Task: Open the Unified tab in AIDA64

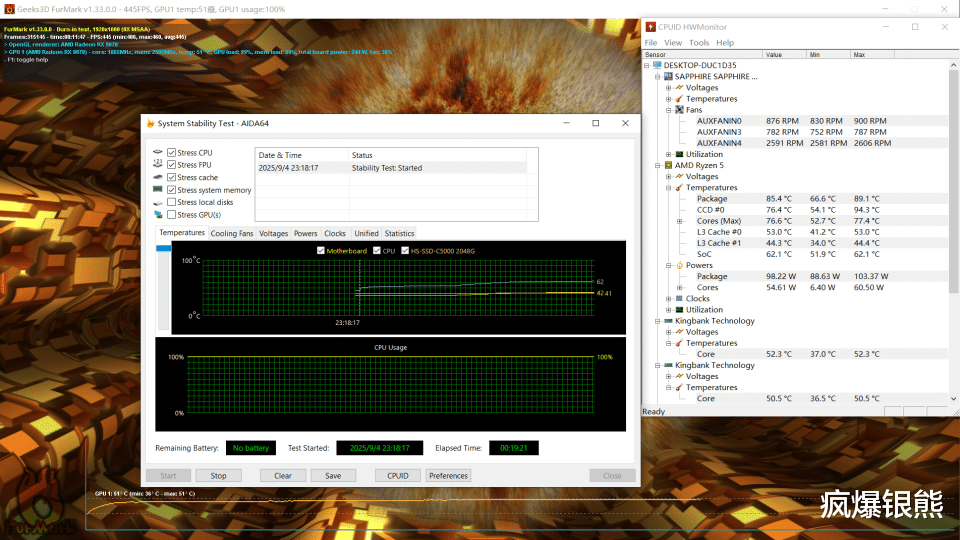Action: 366,233
